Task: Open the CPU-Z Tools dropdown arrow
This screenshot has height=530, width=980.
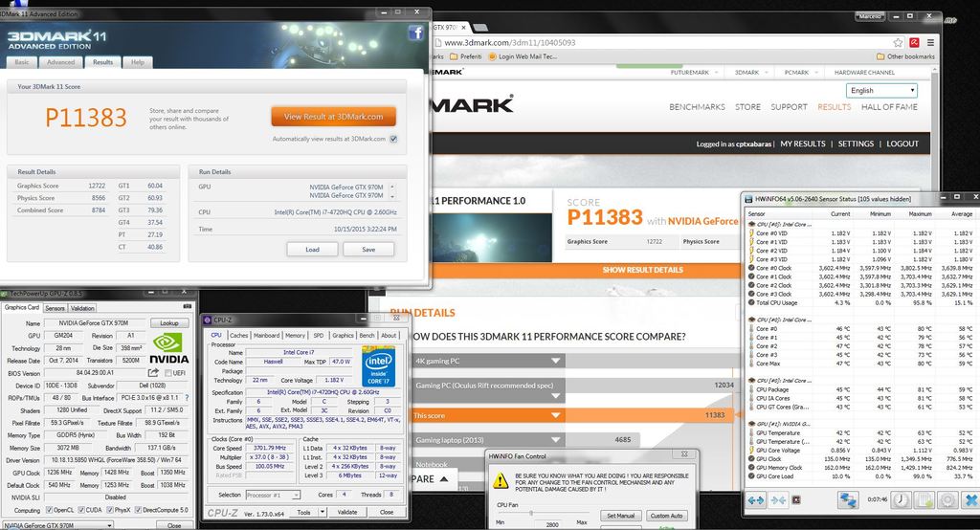Action: point(322,512)
